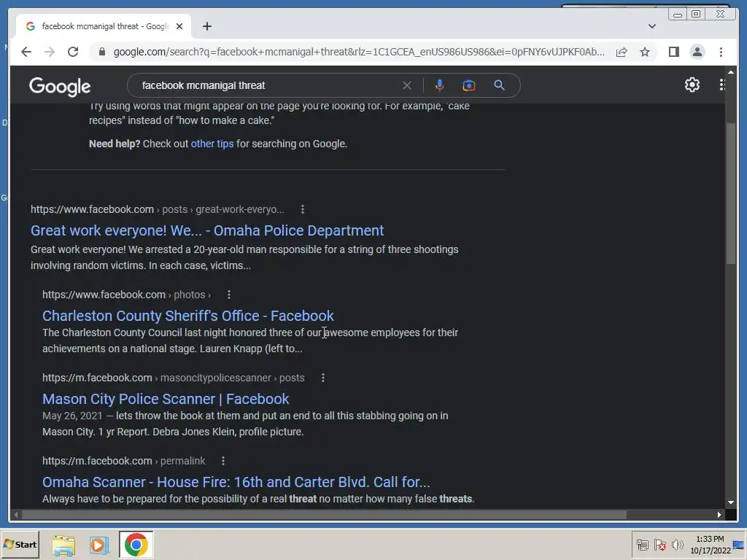The width and height of the screenshot is (747, 560).
Task: Go to Google home via logo
Action: pyautogui.click(x=60, y=86)
